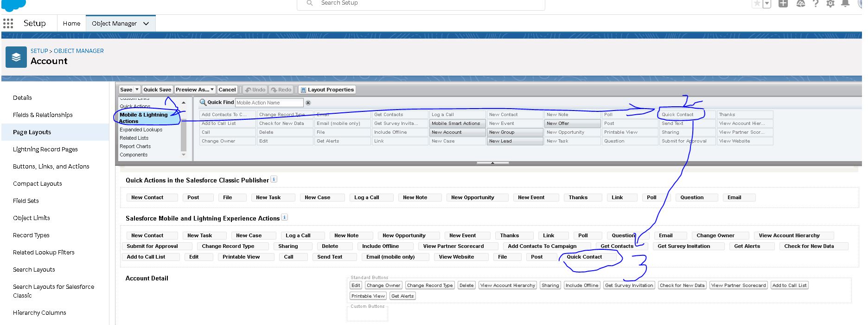Click the Layout Properties button

pyautogui.click(x=327, y=90)
